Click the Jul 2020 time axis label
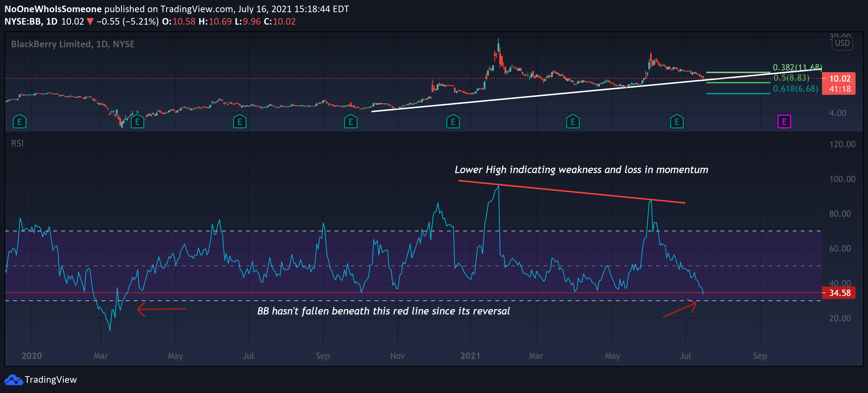Screen dimensions: 868x393 click(x=248, y=356)
